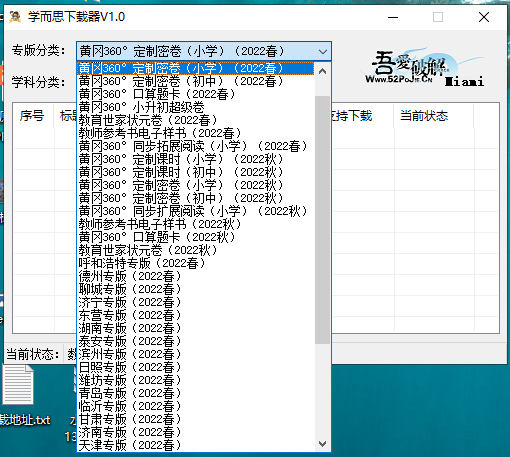Screen dimensions: 510x457
Task: Click the dropdown list scroll-down arrow
Action: point(322,444)
